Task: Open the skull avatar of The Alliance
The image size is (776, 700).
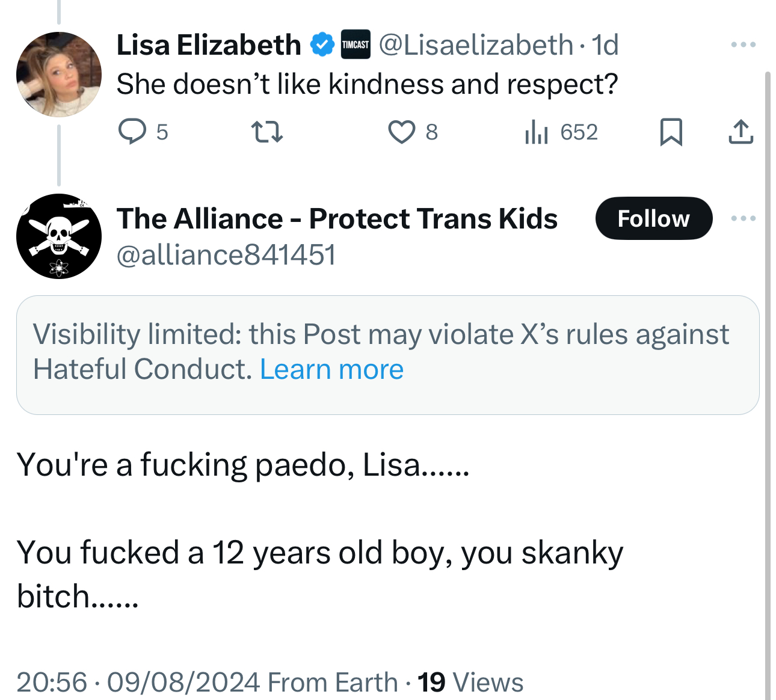Action: (59, 236)
